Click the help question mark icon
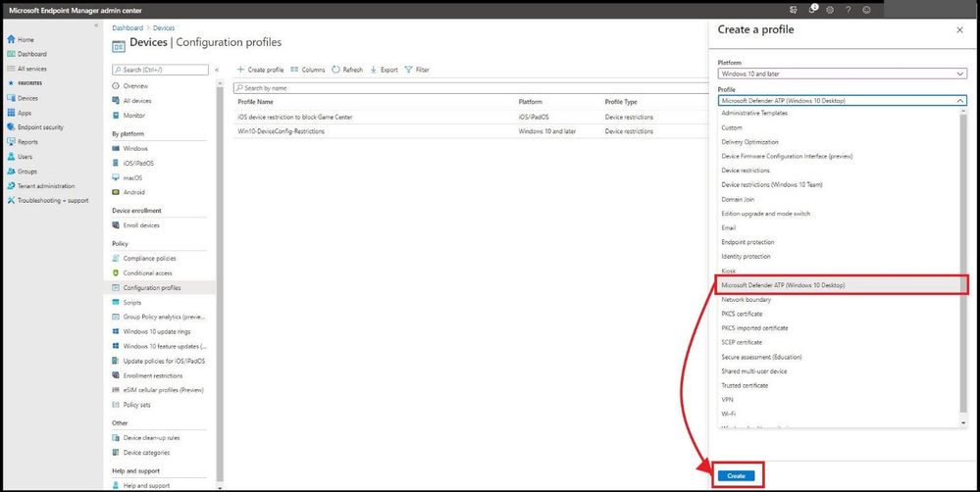 coord(849,10)
